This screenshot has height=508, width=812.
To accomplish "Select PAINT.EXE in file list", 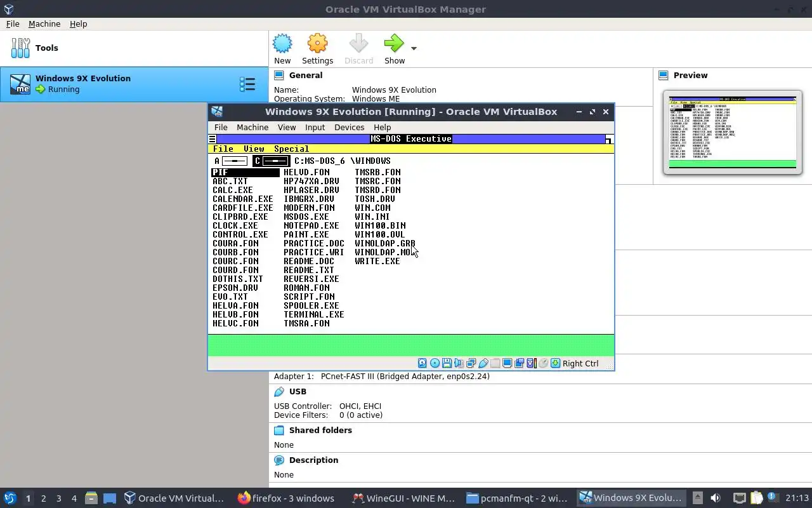I will (306, 234).
